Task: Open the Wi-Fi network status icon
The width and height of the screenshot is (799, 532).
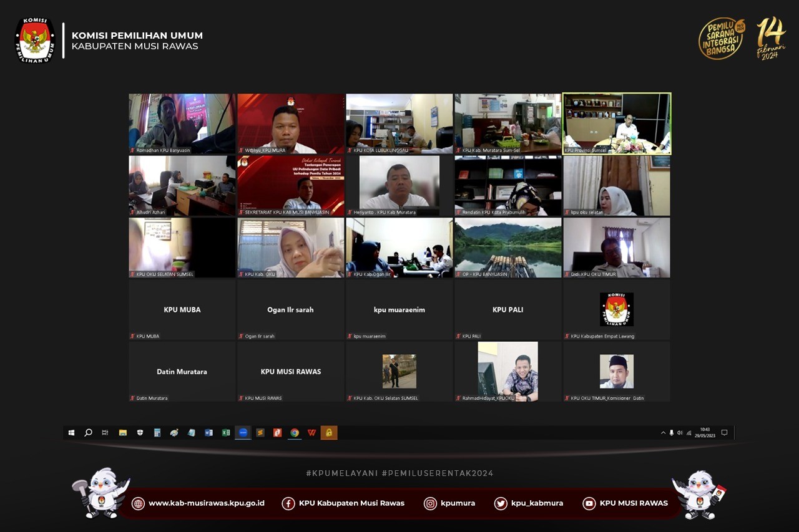Action: 689,433
